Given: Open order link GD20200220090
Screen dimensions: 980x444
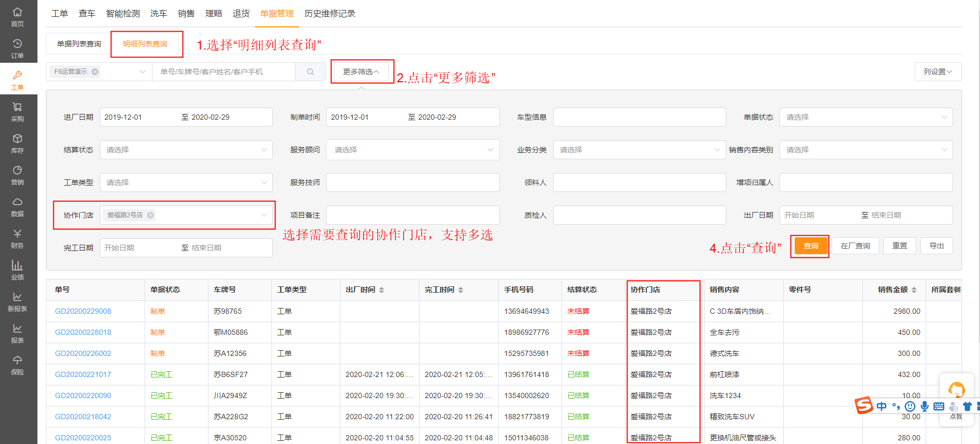Looking at the screenshot, I should click(x=83, y=395).
